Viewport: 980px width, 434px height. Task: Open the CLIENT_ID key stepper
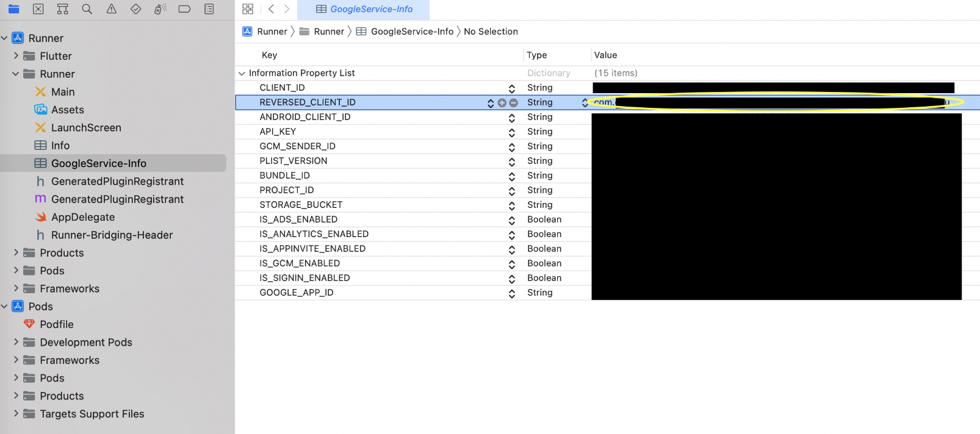tap(512, 88)
